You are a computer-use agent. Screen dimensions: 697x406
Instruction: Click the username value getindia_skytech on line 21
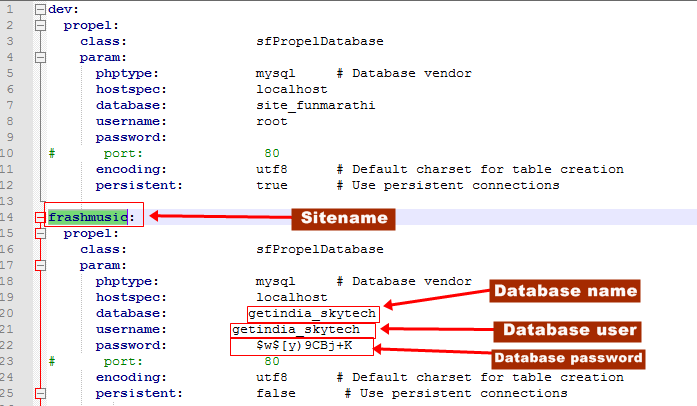[296, 330]
